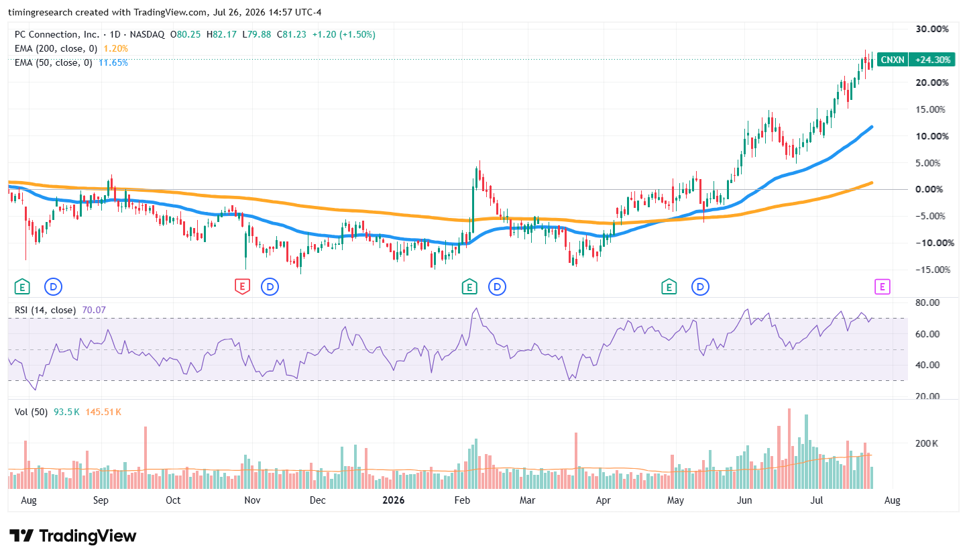Viewport: 967px width, 560px height.
Task: Open the green earnings marker before May
Action: tap(669, 287)
